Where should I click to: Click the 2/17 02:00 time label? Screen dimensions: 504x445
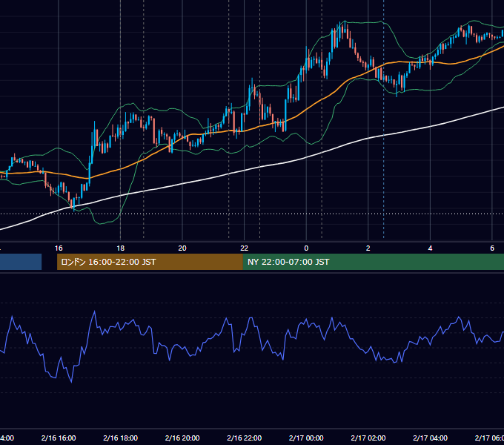[368, 438]
